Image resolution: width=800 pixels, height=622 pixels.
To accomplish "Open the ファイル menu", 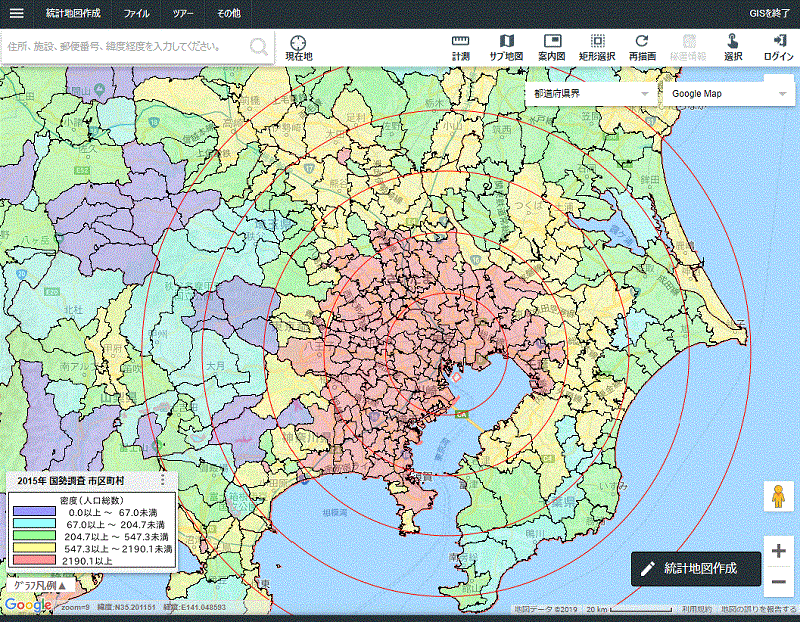I will click(136, 14).
